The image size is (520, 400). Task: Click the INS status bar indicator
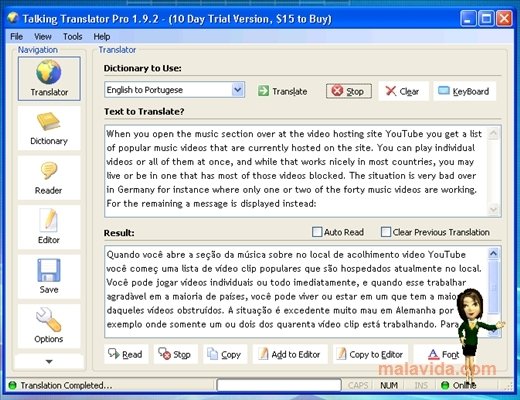pos(421,386)
